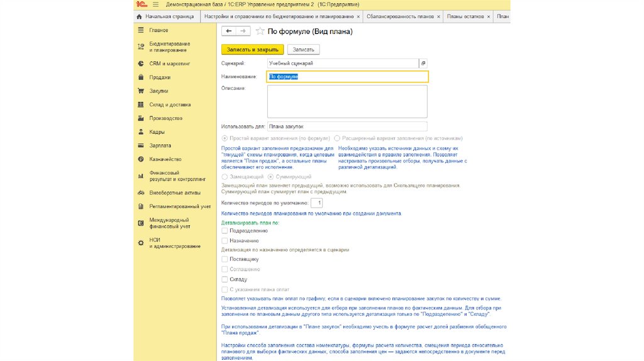Screen dimensions: 644x361
Task: Add form to favorites with star icon
Action: [260, 31]
